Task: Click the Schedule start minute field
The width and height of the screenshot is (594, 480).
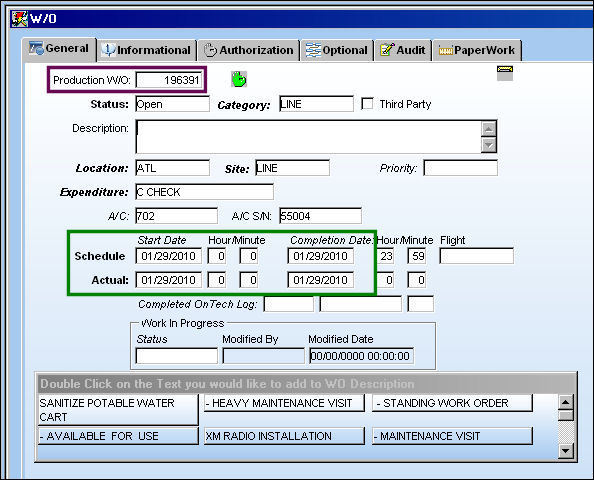Action: point(249,256)
